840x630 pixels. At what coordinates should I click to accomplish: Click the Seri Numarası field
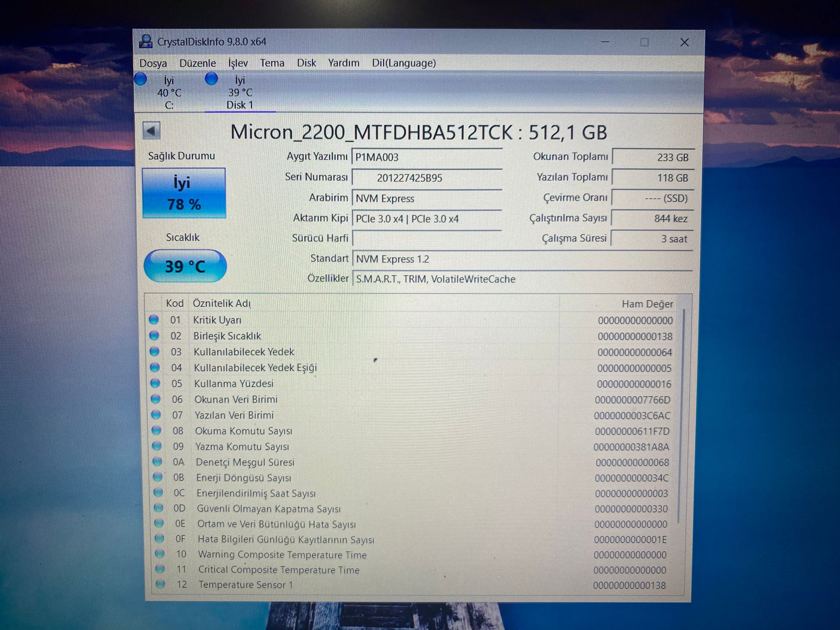(x=427, y=178)
